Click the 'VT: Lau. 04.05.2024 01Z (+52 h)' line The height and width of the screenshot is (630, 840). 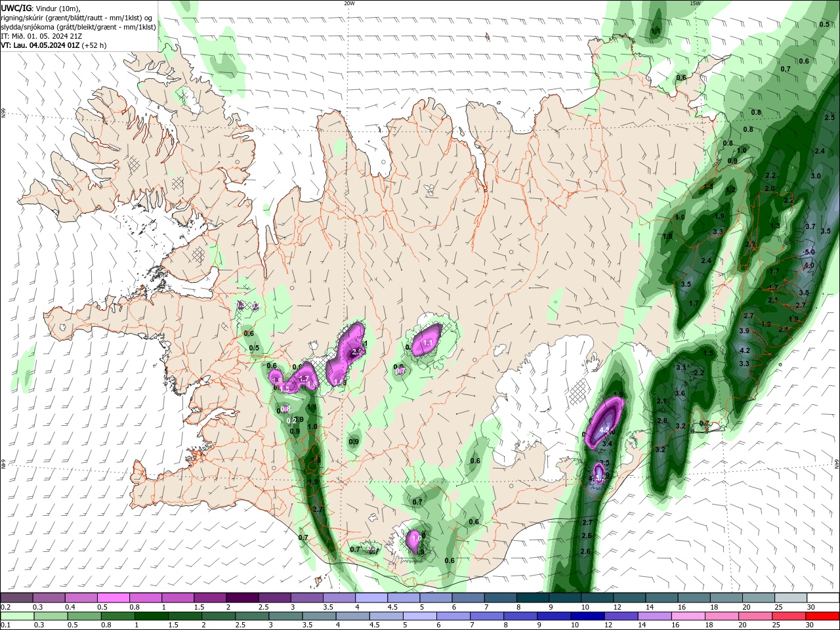tap(54, 45)
